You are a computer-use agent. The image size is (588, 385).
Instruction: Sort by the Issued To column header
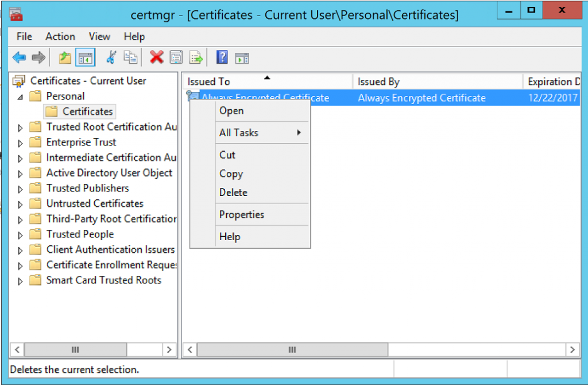point(268,82)
